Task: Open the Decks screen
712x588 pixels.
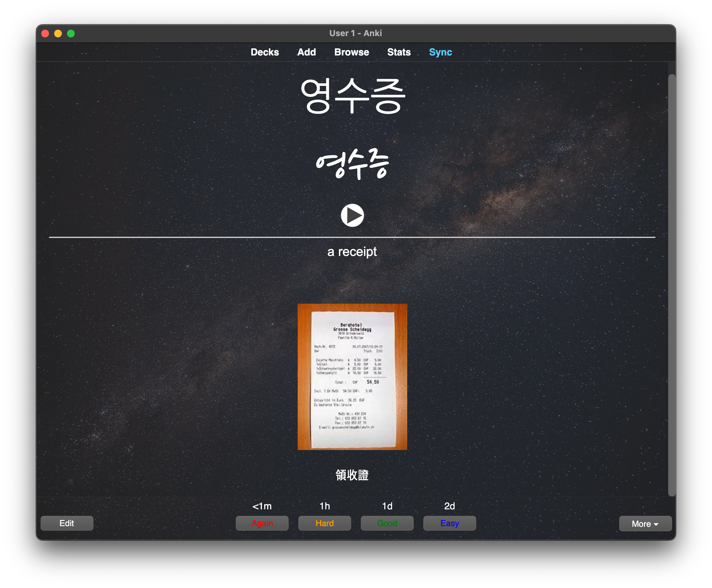Action: [x=265, y=52]
